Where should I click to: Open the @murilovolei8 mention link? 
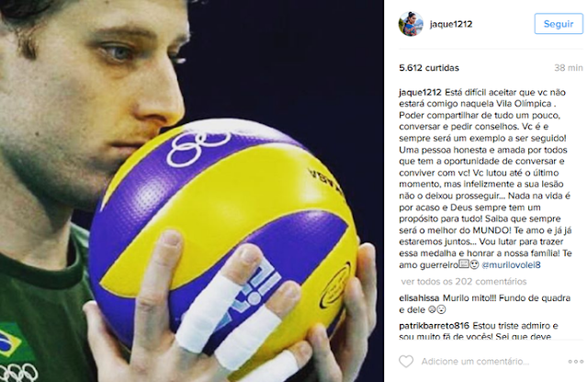click(x=511, y=265)
